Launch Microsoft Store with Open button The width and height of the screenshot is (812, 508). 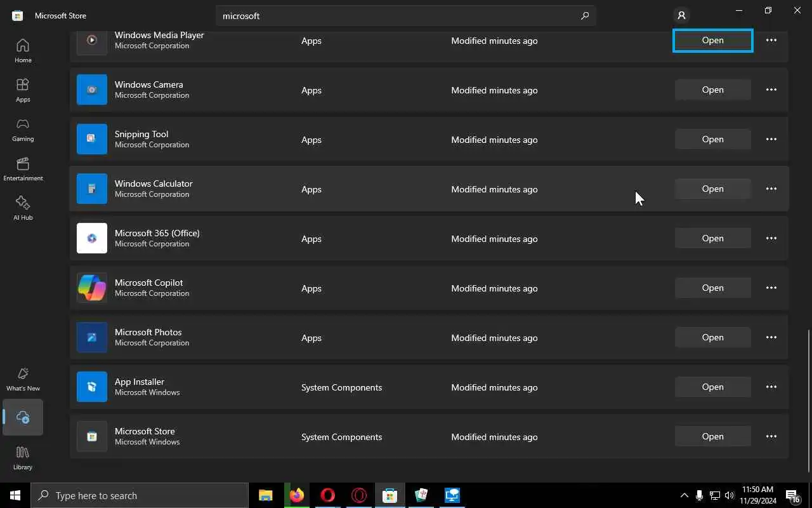[x=713, y=436]
